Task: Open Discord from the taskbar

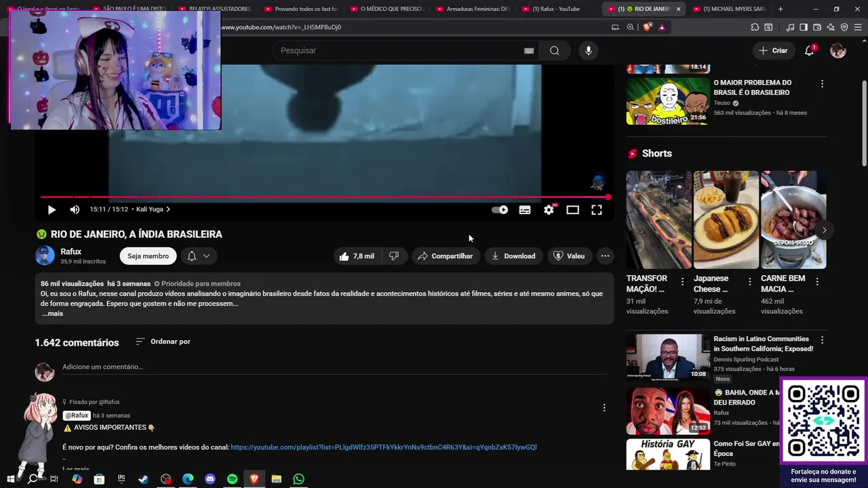Action: 210,479
